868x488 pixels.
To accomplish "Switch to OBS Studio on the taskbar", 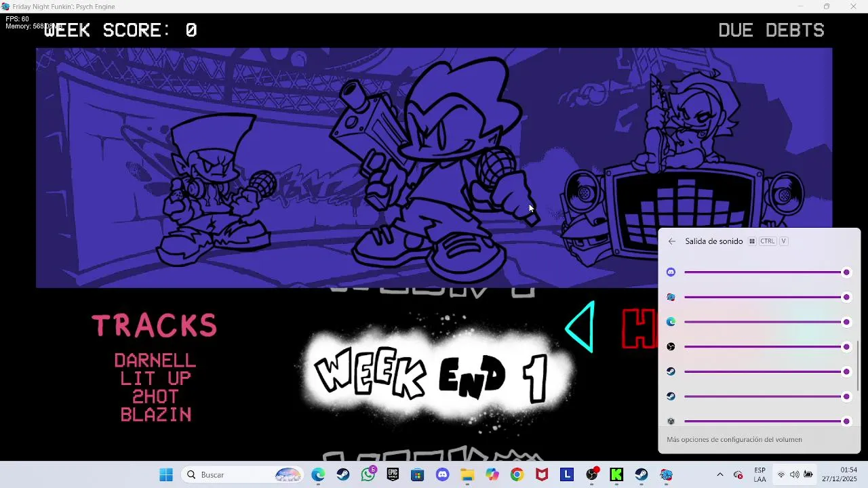I will coord(592,475).
